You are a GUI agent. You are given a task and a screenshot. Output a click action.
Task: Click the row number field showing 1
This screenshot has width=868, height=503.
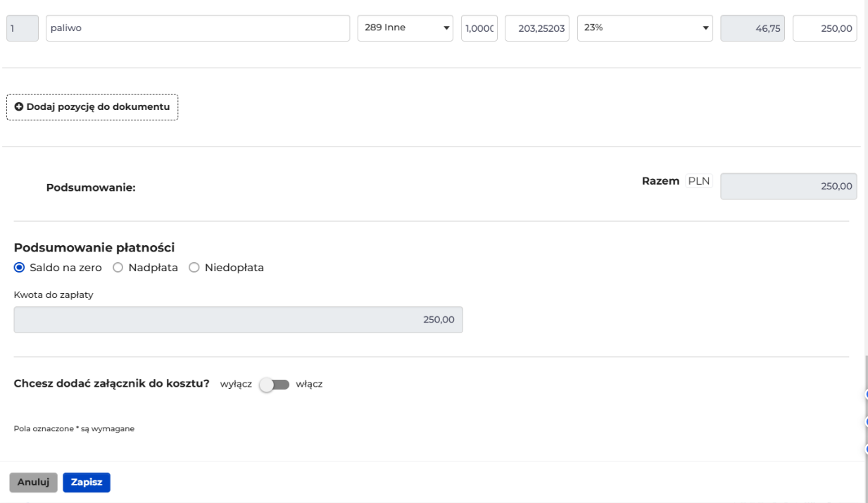click(23, 28)
